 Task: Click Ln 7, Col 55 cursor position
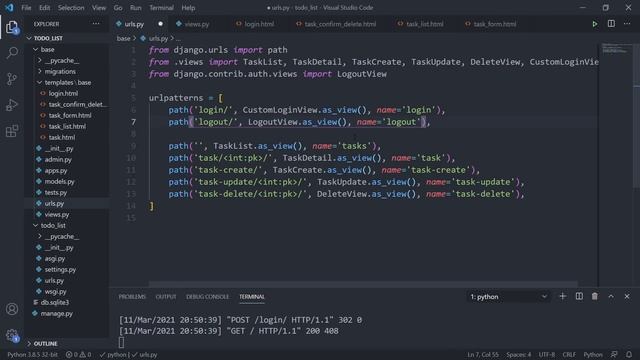pyautogui.click(x=483, y=355)
